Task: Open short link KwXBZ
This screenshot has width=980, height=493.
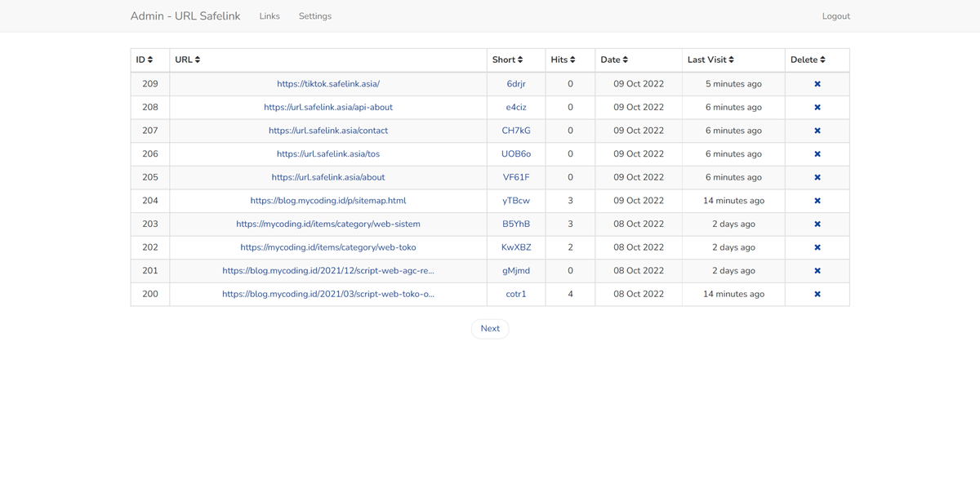Action: 516,247
